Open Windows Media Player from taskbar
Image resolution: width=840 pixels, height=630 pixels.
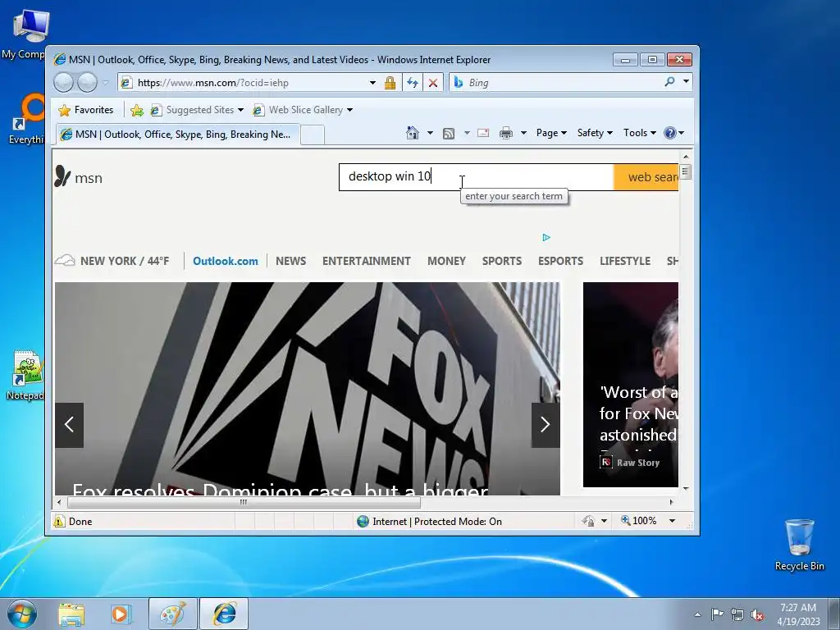121,614
